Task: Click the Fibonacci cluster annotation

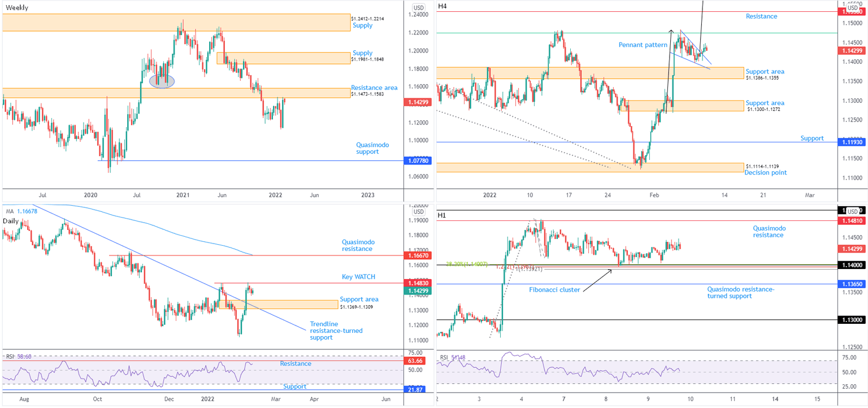Action: coord(554,289)
